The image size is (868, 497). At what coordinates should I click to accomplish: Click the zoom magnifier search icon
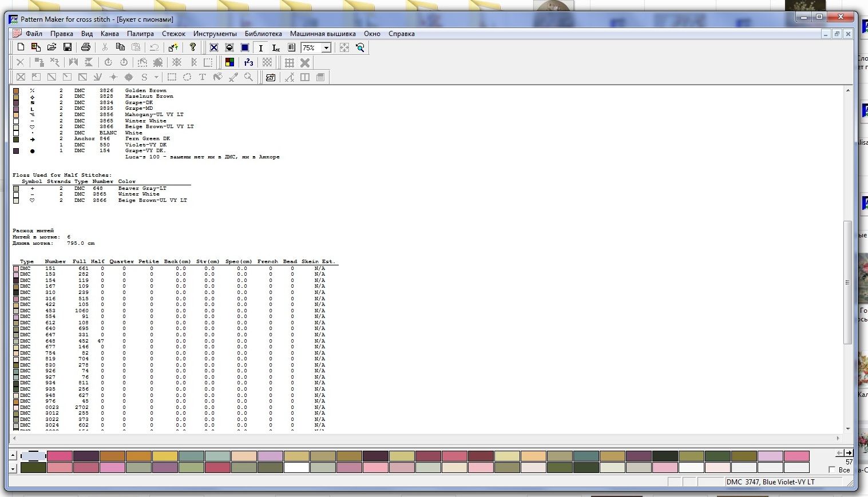[x=360, y=47]
